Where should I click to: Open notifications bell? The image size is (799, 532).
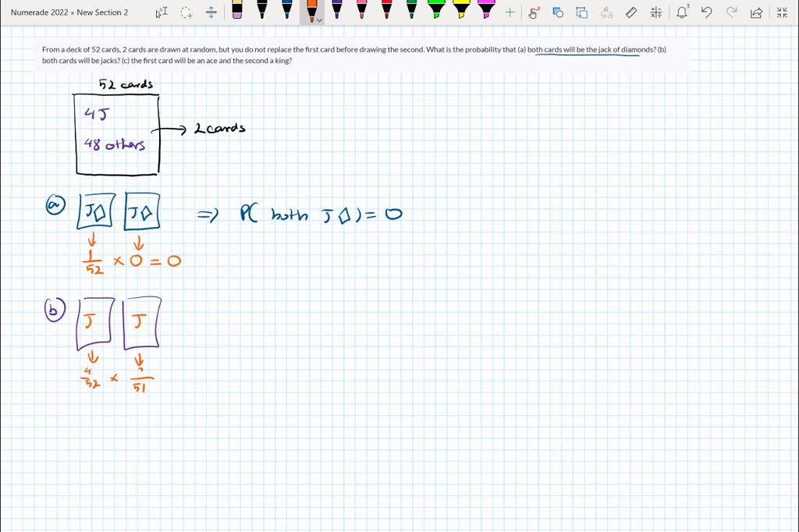683,12
